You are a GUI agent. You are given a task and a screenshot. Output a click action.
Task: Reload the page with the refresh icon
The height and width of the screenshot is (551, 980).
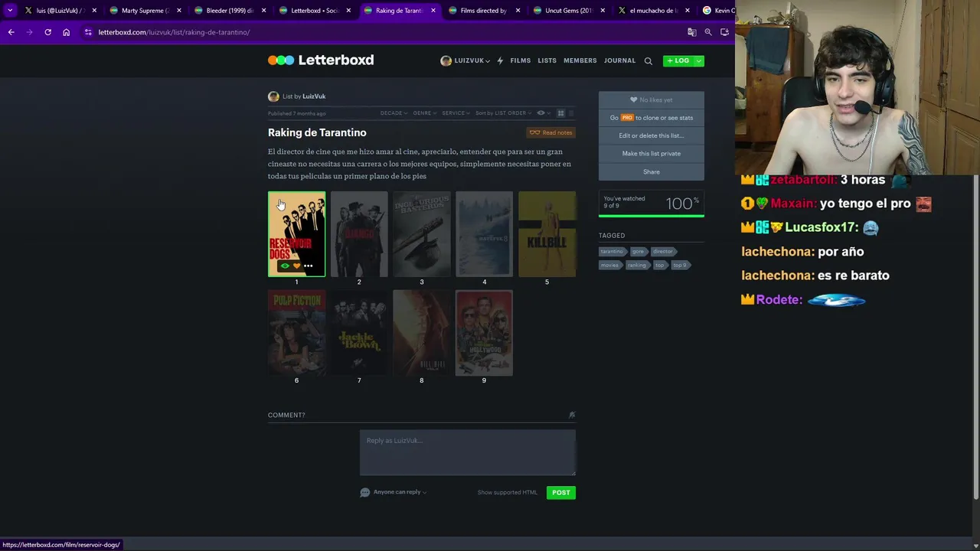(x=47, y=32)
